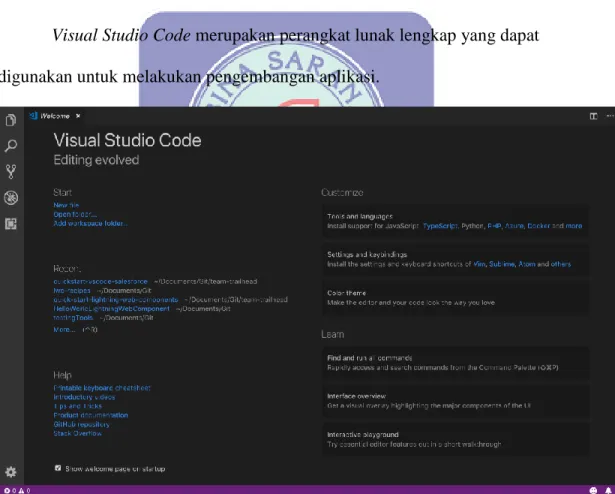Open the Manage gear icon

pyautogui.click(x=11, y=472)
